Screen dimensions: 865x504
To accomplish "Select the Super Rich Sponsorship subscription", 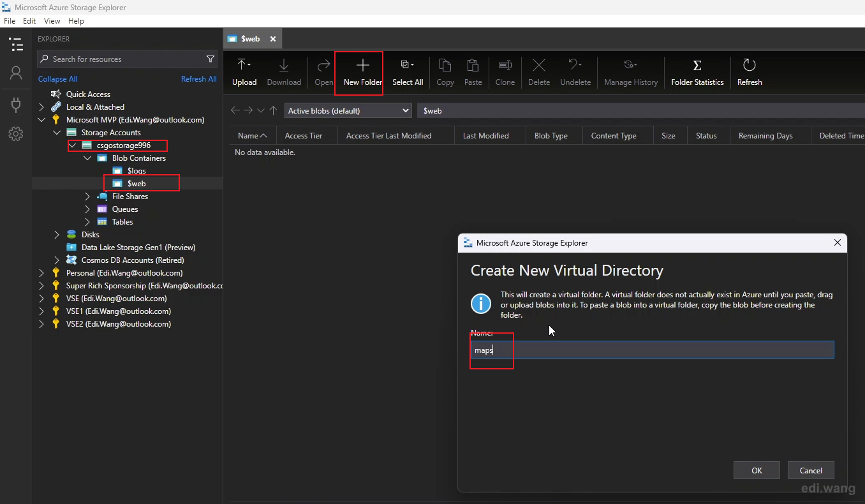I will click(145, 286).
